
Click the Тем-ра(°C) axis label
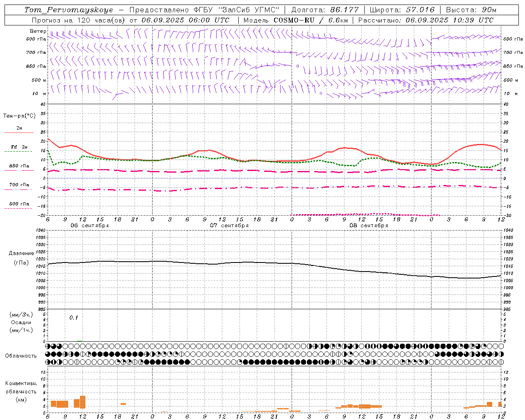(19, 116)
